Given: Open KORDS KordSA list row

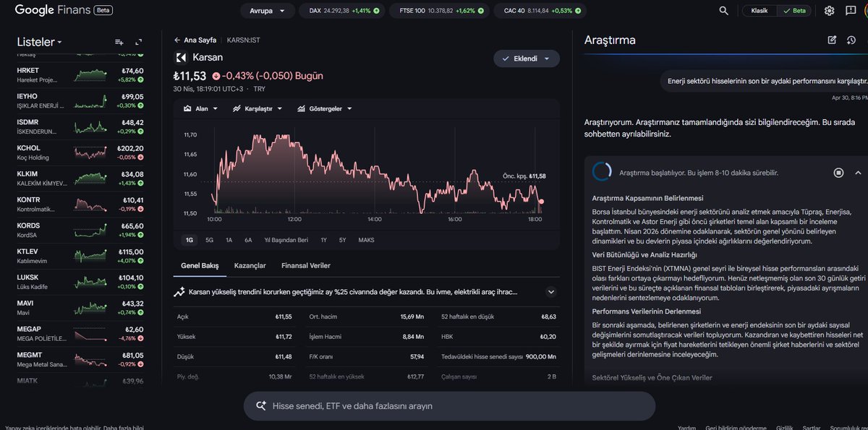Looking at the screenshot, I should [x=80, y=230].
